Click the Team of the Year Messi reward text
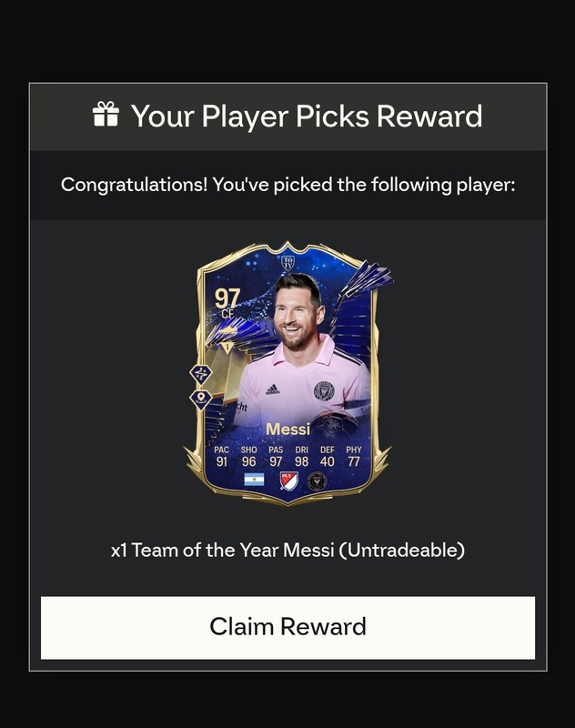 [x=287, y=551]
